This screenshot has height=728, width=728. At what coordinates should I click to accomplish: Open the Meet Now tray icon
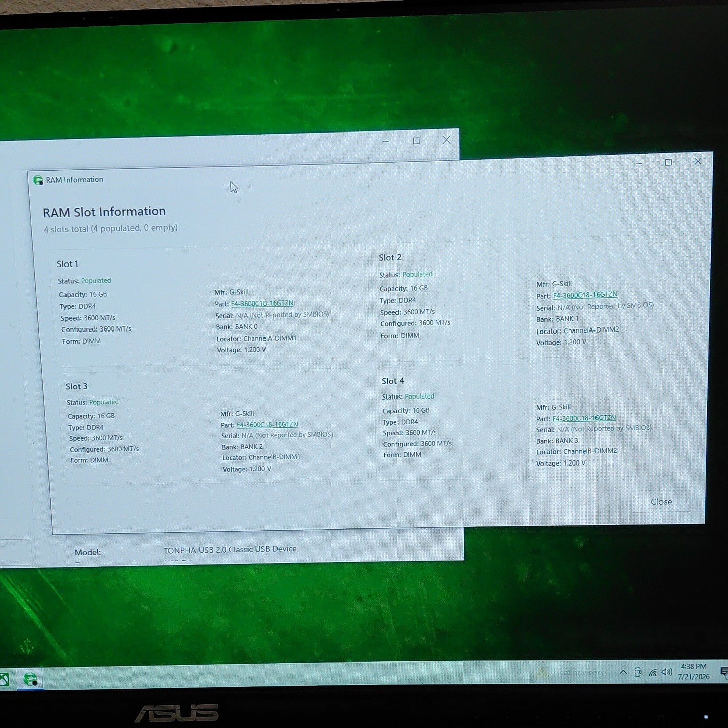pos(638,672)
